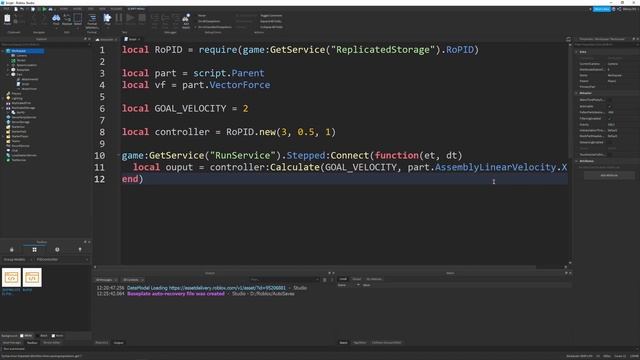Collapse the Part node in Explorer

8,75
